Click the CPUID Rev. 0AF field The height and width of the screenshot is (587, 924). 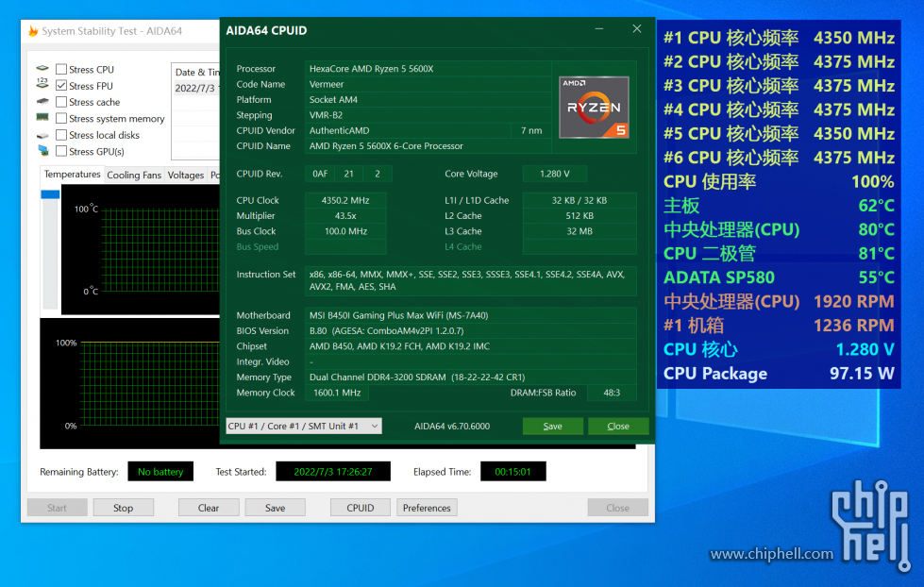[320, 174]
